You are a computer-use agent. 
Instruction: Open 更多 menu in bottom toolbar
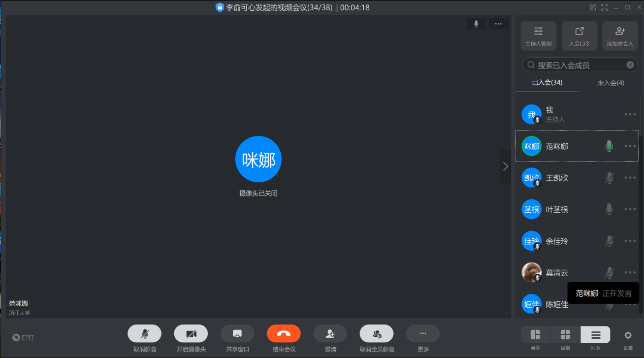pyautogui.click(x=423, y=334)
